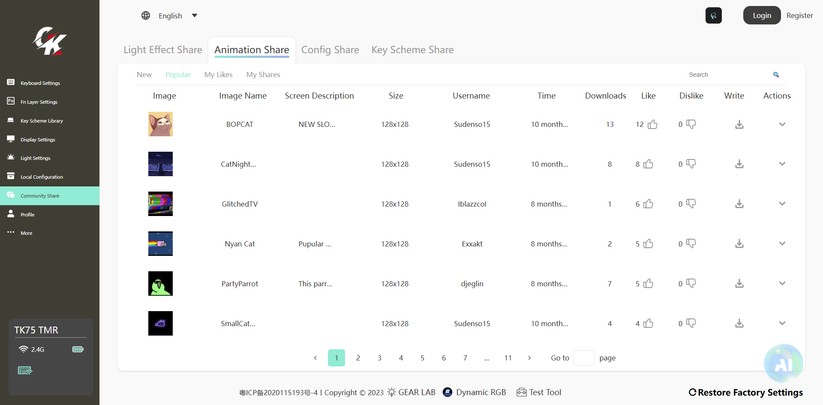
Task: Expand actions for Nyan Cat row
Action: click(782, 243)
